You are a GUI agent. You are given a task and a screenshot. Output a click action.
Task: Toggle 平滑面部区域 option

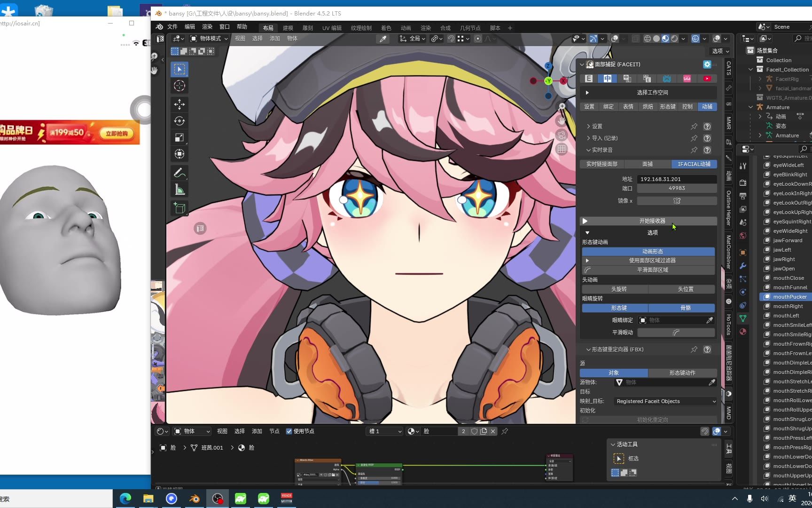coord(648,270)
